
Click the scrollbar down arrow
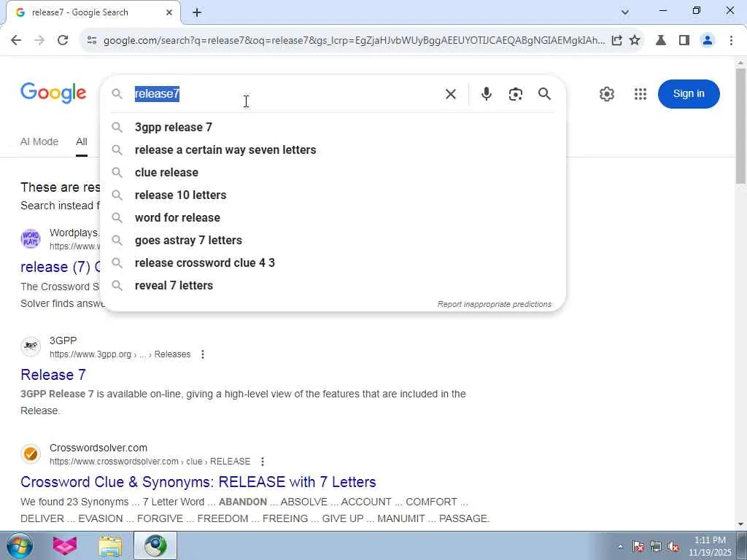click(740, 524)
